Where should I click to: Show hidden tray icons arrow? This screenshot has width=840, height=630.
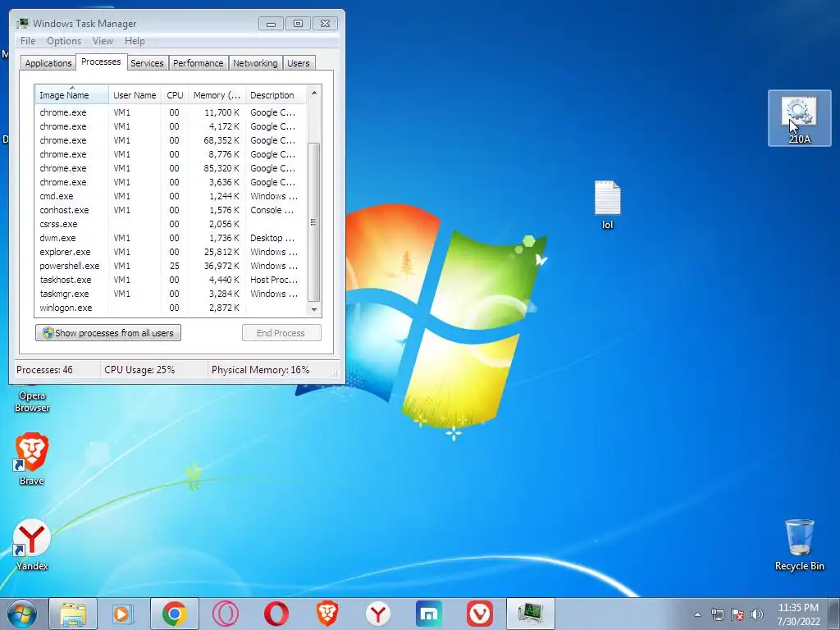point(697,614)
